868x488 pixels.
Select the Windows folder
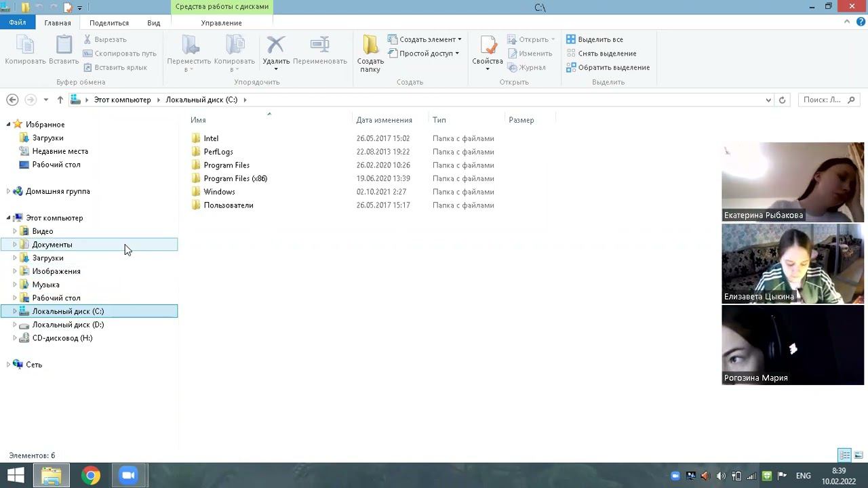click(x=219, y=192)
